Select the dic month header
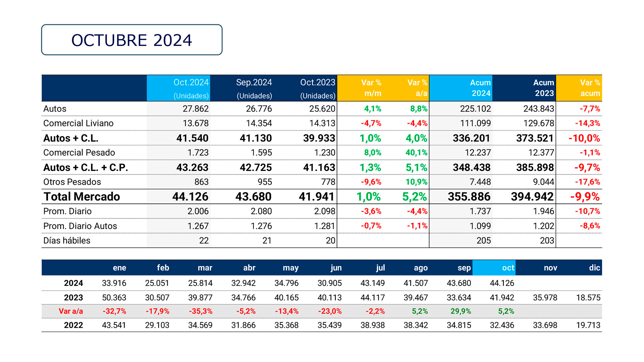644x362 pixels. (x=594, y=268)
